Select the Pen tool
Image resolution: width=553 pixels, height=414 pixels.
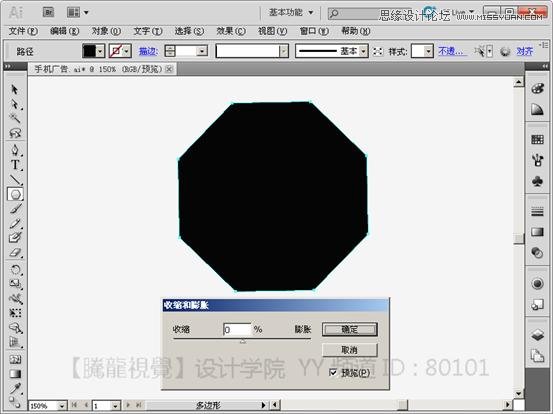[x=14, y=150]
